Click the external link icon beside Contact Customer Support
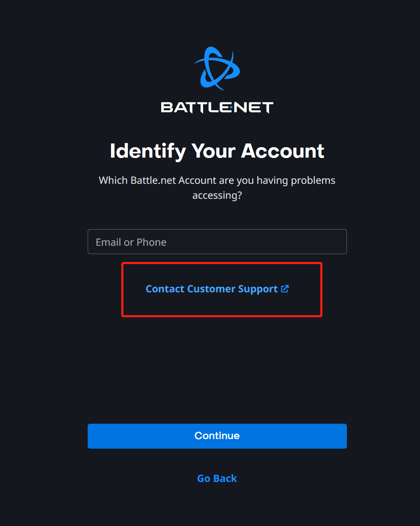 [x=285, y=289]
